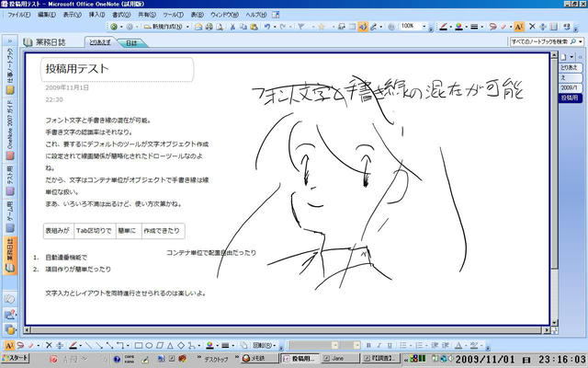Click the green Back navigation button
This screenshot has width=588, height=368.
pyautogui.click(x=114, y=27)
